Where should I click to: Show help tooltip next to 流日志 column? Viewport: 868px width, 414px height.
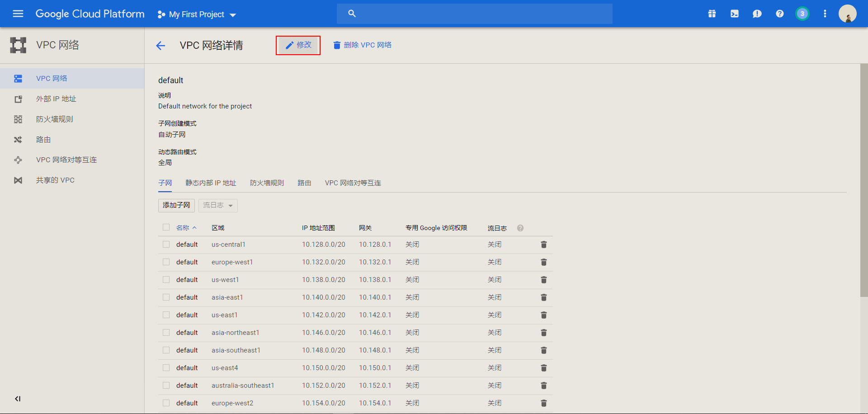click(520, 228)
